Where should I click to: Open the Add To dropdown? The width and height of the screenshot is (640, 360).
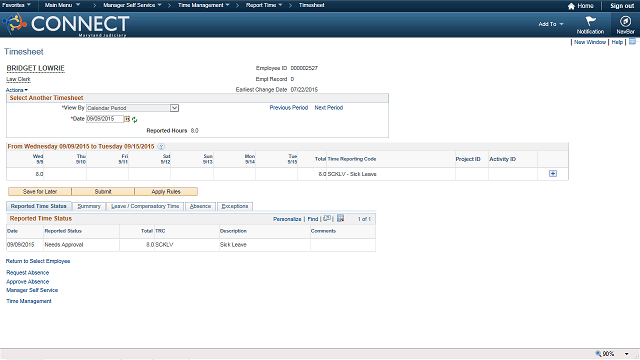[x=551, y=24]
